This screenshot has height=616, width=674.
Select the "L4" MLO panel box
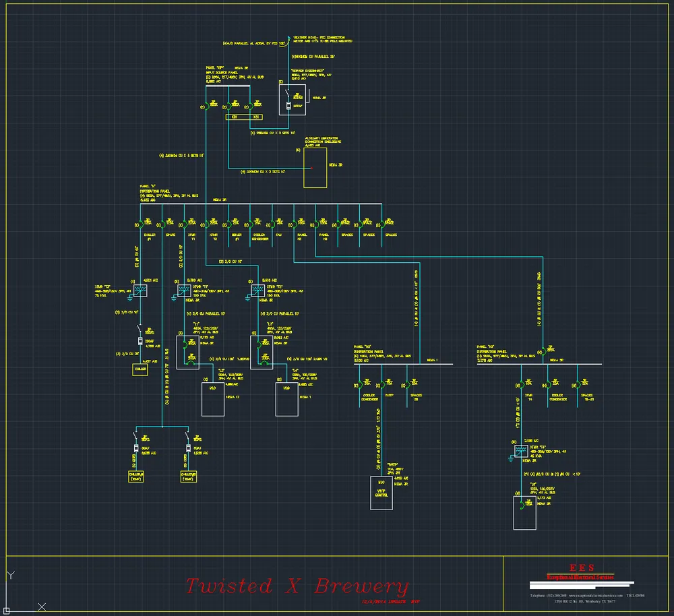pos(286,400)
